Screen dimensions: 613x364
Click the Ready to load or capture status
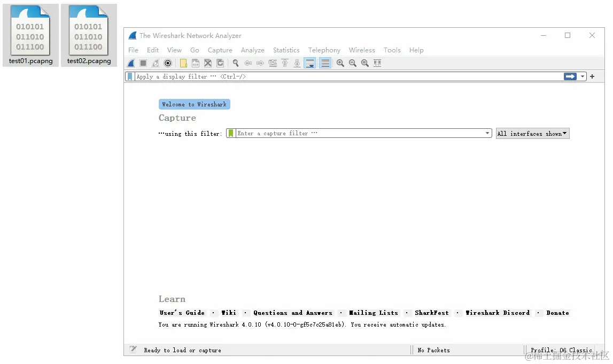pyautogui.click(x=183, y=350)
